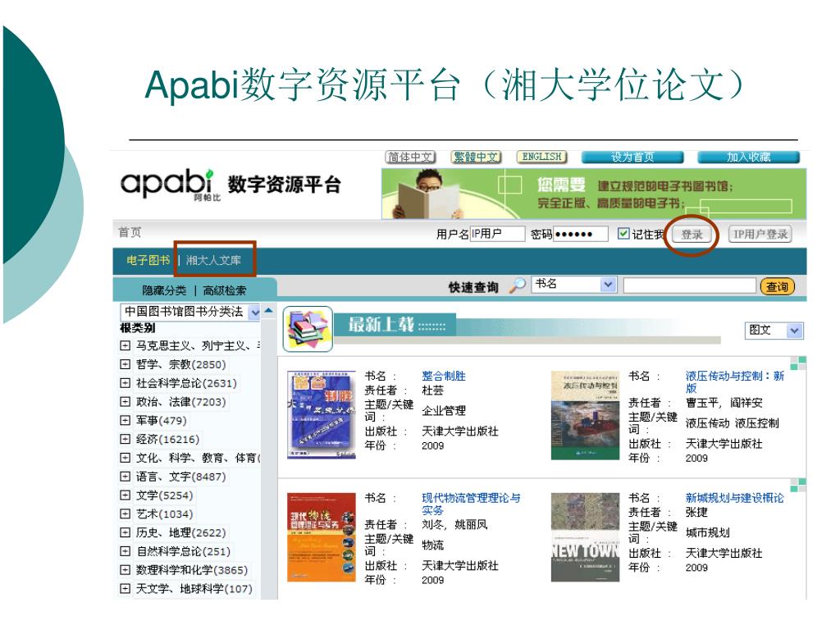This screenshot has height=630, width=840.
Task: Click the books icon beside 最新上载
Action: (x=308, y=329)
